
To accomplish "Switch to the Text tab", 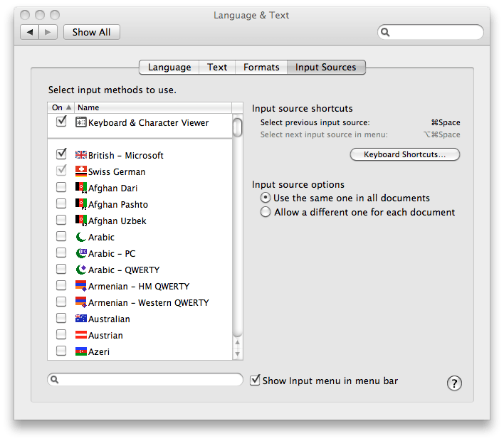I will 217,67.
